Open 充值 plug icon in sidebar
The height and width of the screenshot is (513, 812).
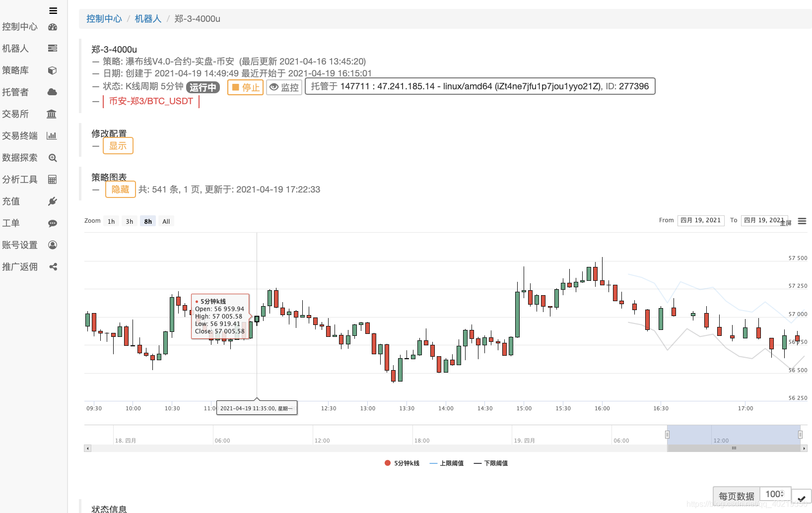(x=53, y=201)
